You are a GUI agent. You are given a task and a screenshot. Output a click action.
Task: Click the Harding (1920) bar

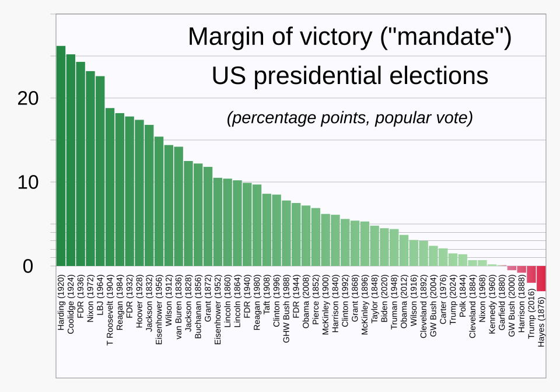(61, 156)
